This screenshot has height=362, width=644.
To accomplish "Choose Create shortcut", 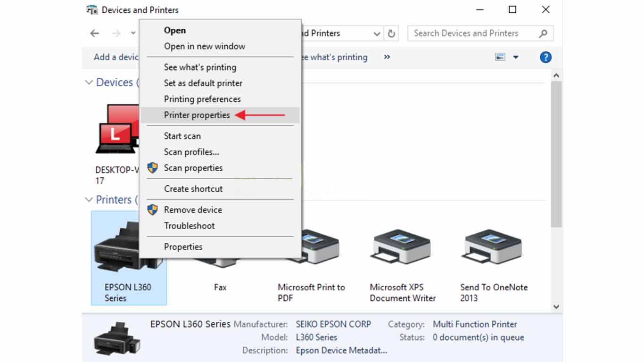I will click(220, 189).
